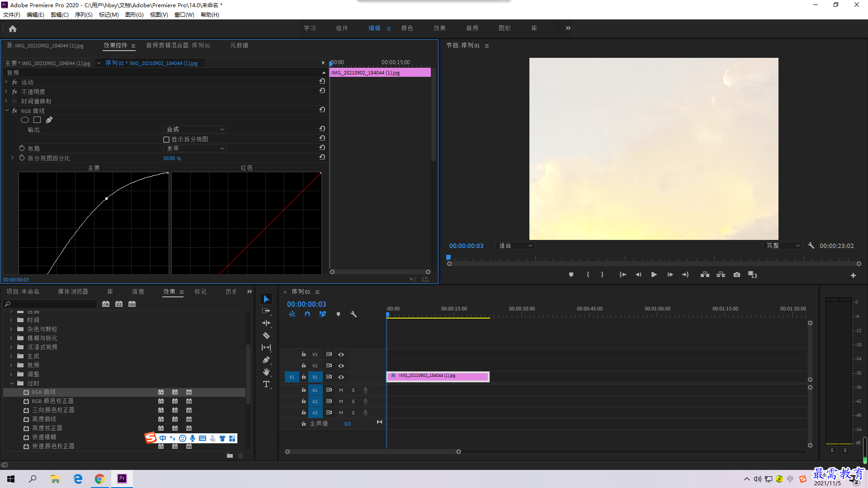Click control point on main curve
The width and height of the screenshot is (868, 488).
(106, 198)
